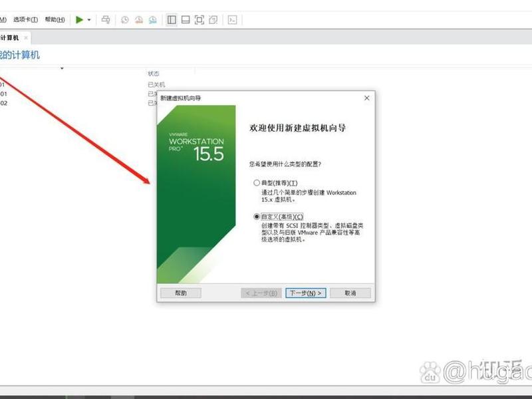The image size is (532, 399).
Task: Click the sort arrow in the name column header
Action: [x=62, y=68]
